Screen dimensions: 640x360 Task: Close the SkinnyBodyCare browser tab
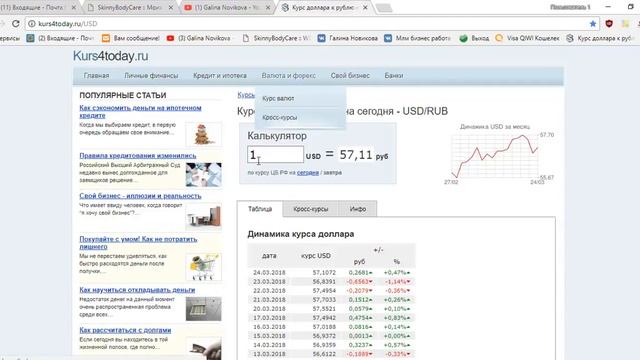171,8
